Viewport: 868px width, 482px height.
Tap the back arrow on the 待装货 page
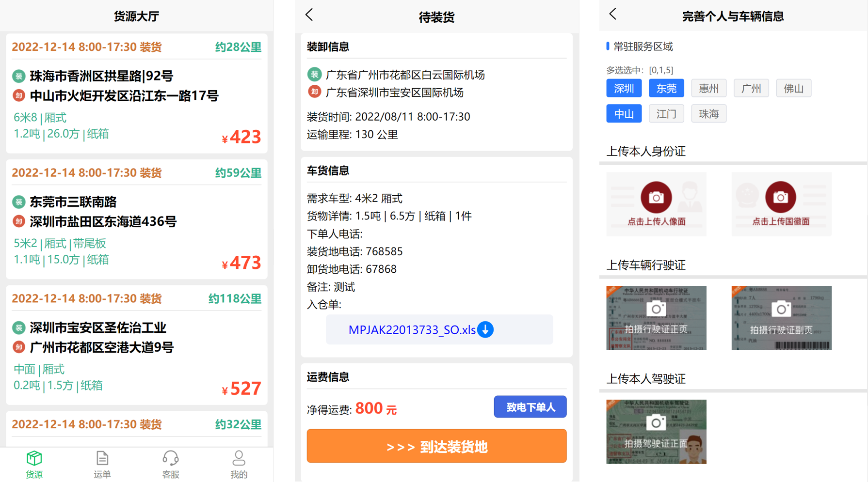[x=309, y=15]
